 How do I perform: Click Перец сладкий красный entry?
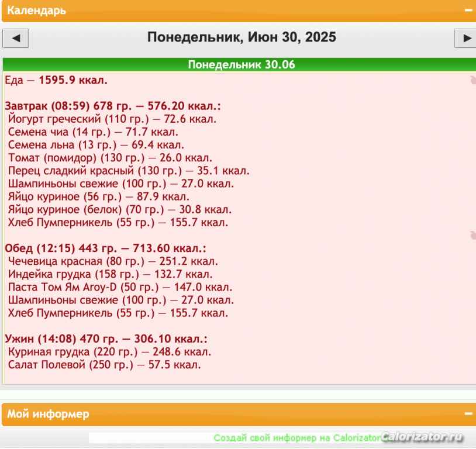(x=129, y=171)
